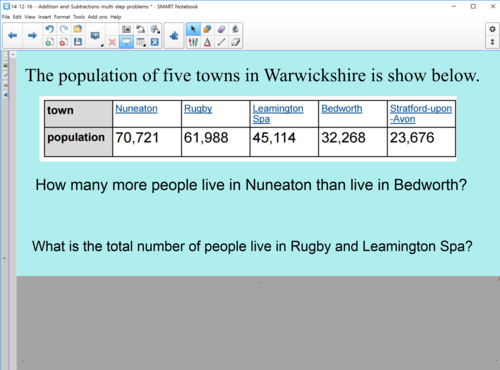Viewport: 500px width, 370px height.
Task: Open the Insert Table dropdown
Action: point(141,42)
